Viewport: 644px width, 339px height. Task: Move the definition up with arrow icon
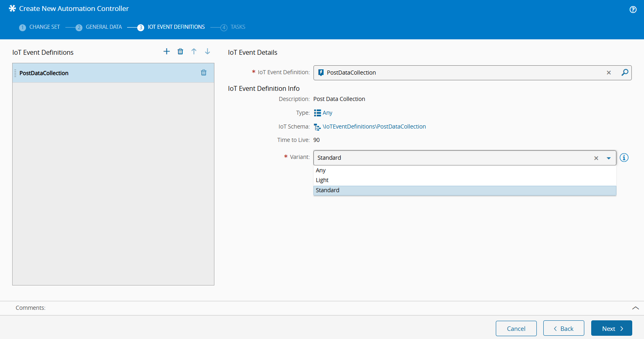point(194,51)
